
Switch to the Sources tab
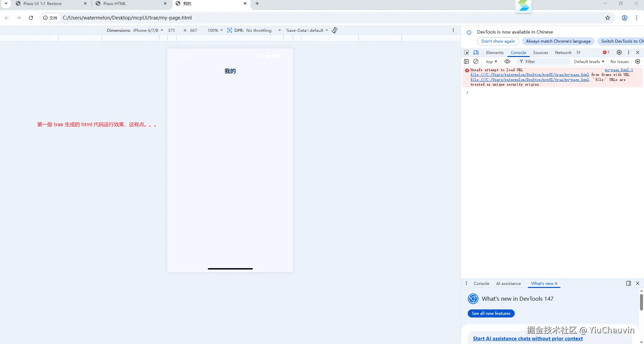coord(540,52)
